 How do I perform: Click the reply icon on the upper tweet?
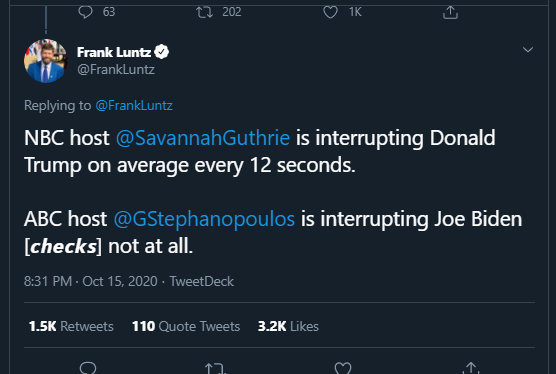click(85, 12)
